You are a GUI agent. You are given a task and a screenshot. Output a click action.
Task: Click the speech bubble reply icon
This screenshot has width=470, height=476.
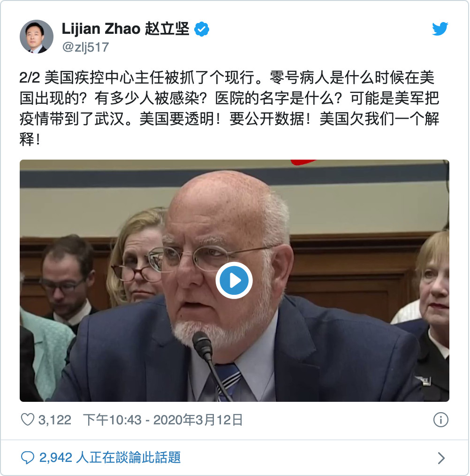(x=27, y=458)
